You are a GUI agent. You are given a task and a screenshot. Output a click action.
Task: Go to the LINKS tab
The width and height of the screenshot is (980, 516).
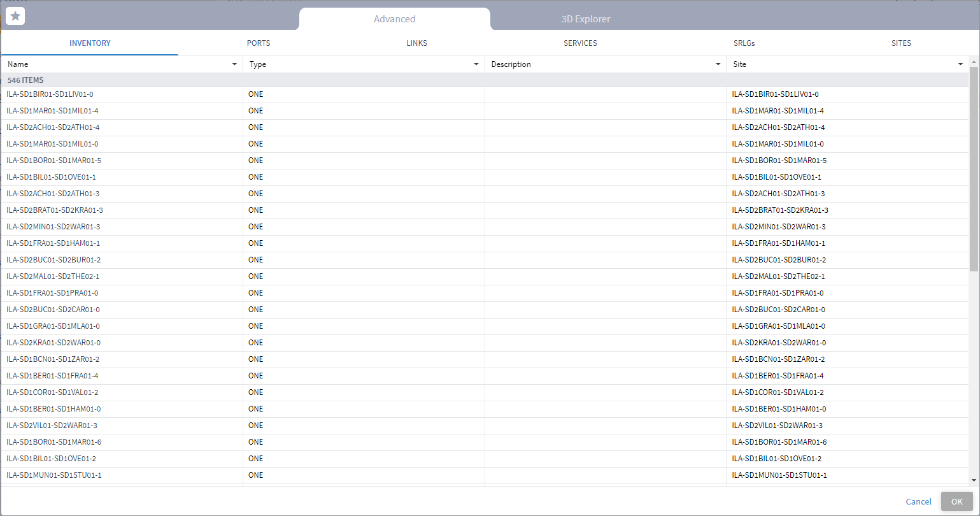tap(417, 43)
